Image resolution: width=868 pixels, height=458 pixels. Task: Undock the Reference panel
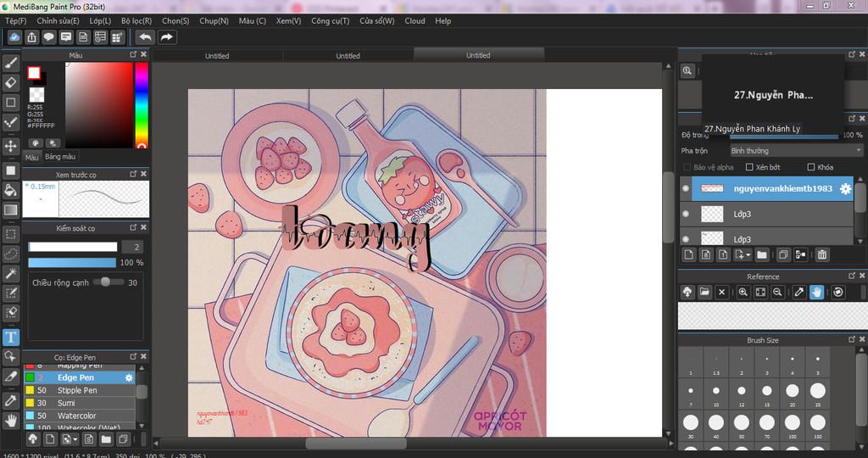click(x=852, y=276)
